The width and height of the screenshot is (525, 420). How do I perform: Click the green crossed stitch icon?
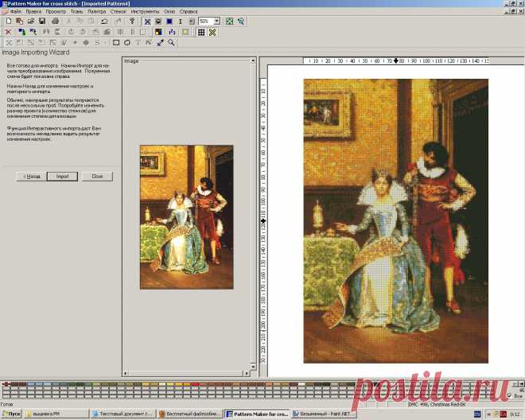[212, 32]
